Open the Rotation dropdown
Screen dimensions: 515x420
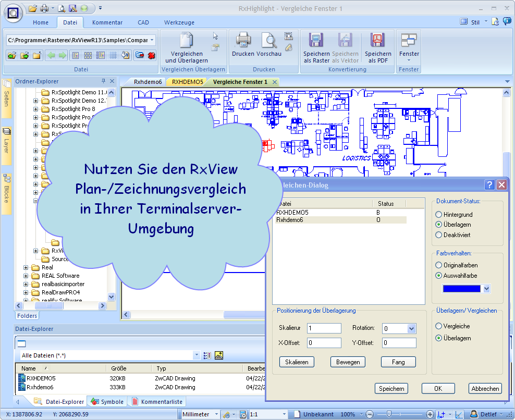coord(411,328)
